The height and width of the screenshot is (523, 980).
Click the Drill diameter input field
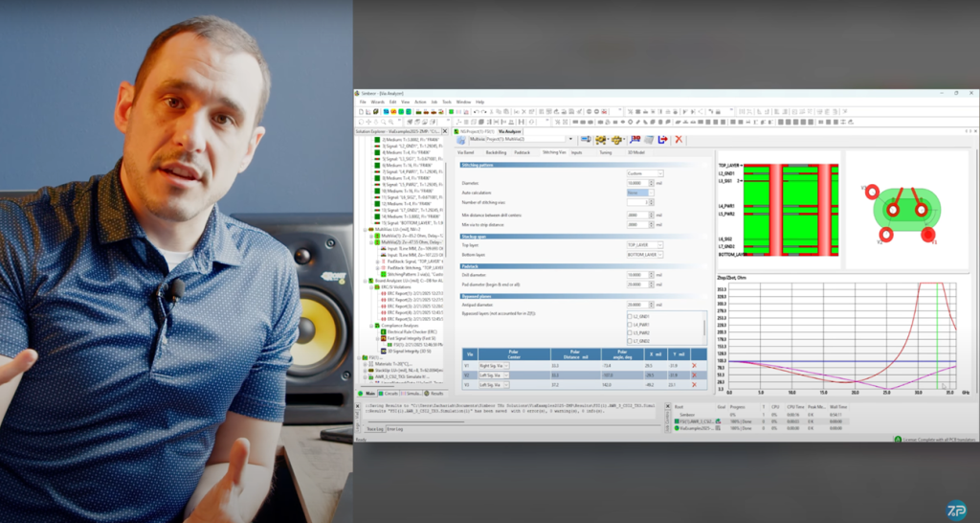tap(636, 275)
